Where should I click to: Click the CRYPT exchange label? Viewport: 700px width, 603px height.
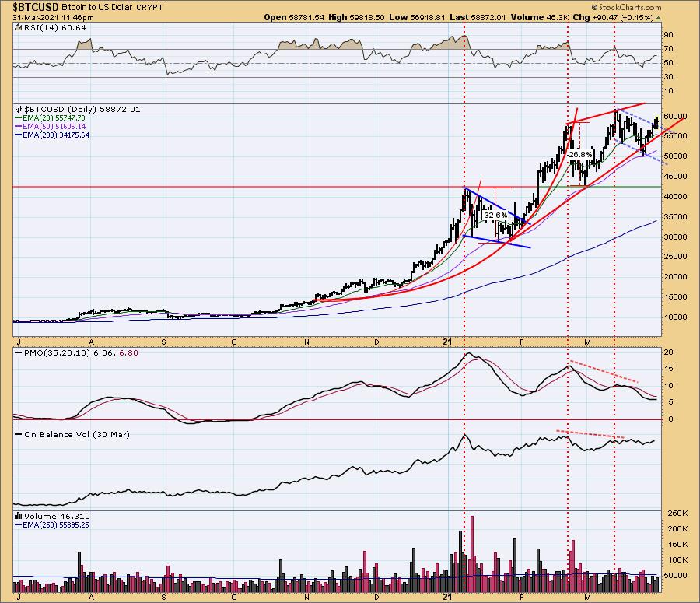[149, 8]
